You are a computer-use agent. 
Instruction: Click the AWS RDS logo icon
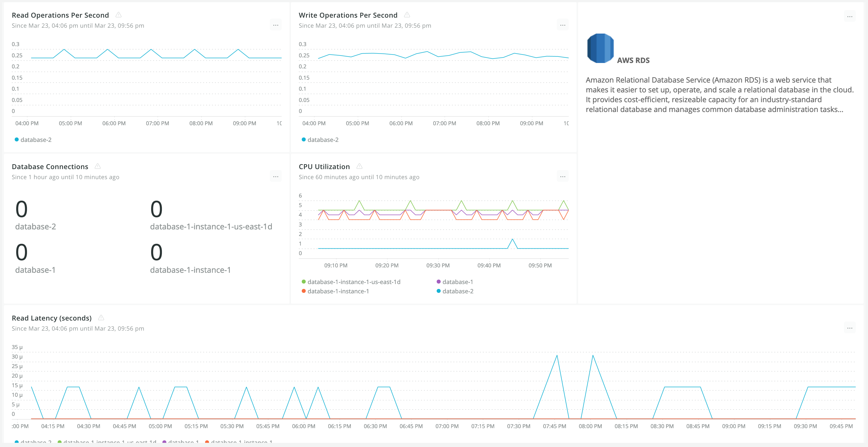click(600, 48)
